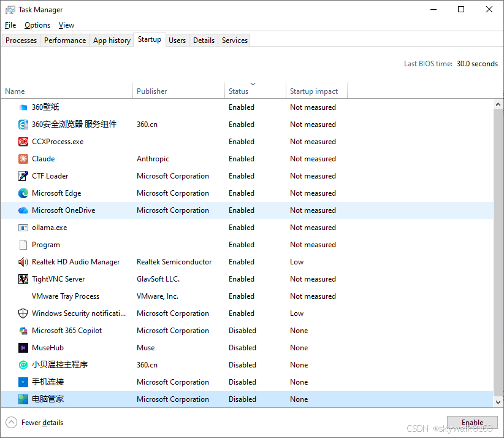Click the CCXProcess.exe Creative Cloud icon
Image resolution: width=504 pixels, height=438 pixels.
pyautogui.click(x=23, y=142)
